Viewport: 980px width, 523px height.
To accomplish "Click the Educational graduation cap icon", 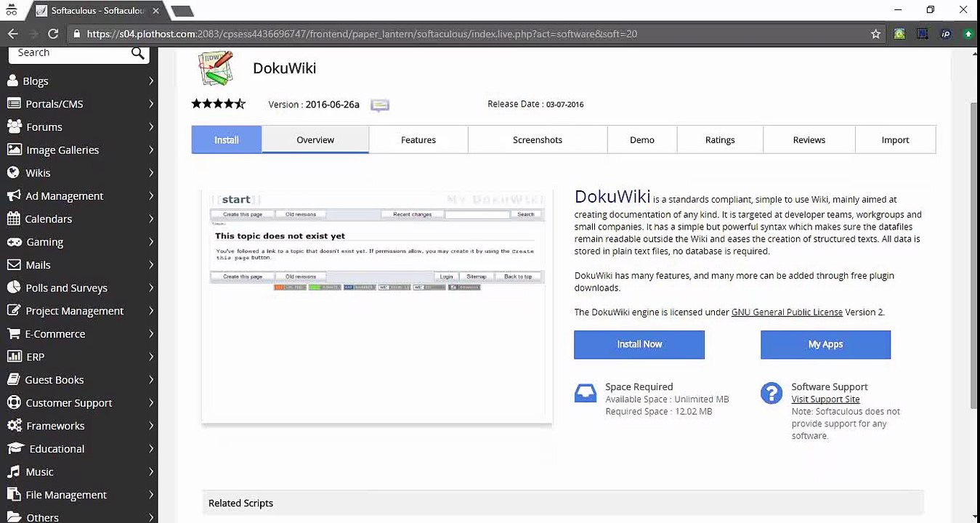I will [15, 448].
